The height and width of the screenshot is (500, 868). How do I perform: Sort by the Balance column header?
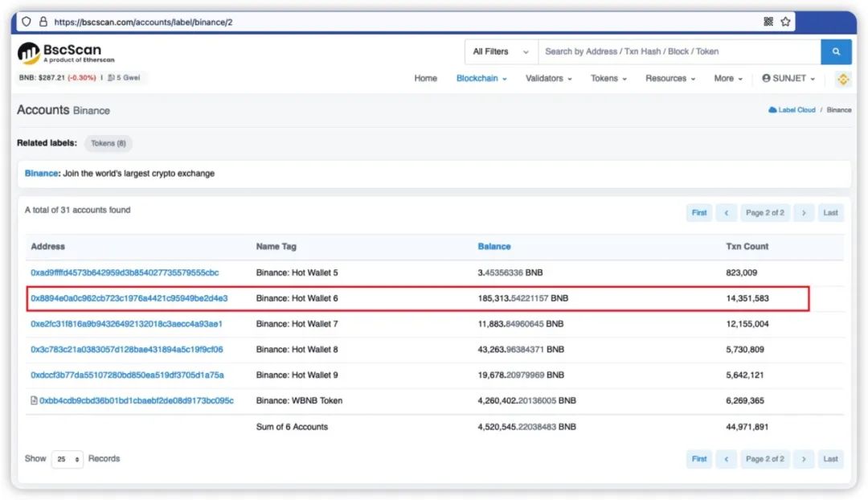(x=494, y=247)
